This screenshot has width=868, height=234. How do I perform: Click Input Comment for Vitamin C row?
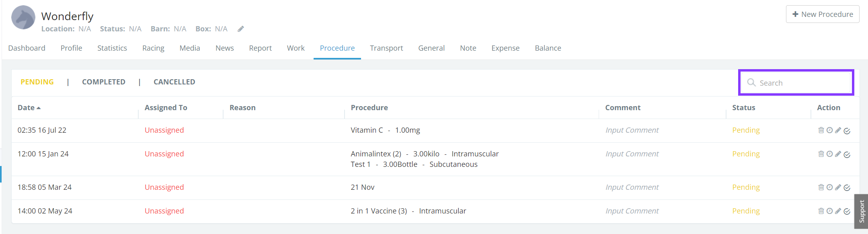click(632, 130)
